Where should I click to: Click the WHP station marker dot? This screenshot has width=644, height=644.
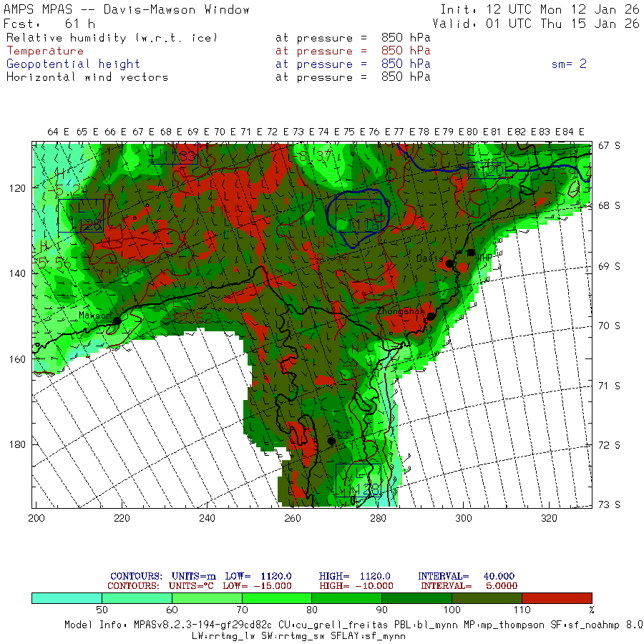coord(471,252)
